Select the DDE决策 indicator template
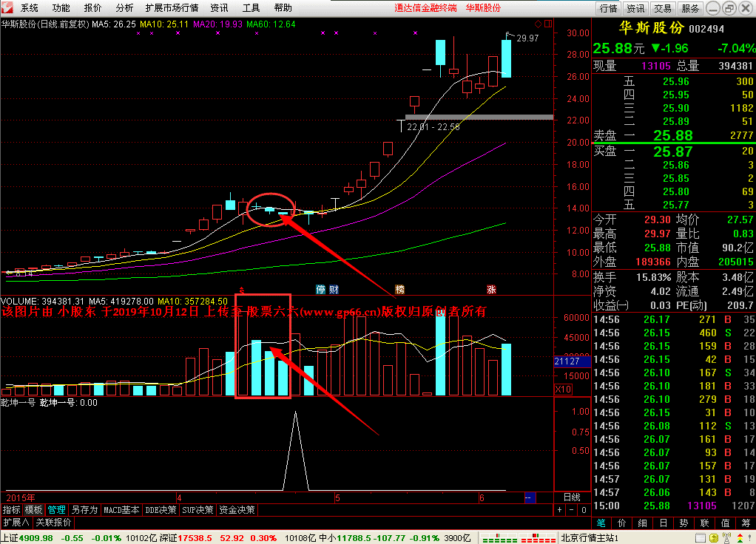756x544 pixels. 161,510
